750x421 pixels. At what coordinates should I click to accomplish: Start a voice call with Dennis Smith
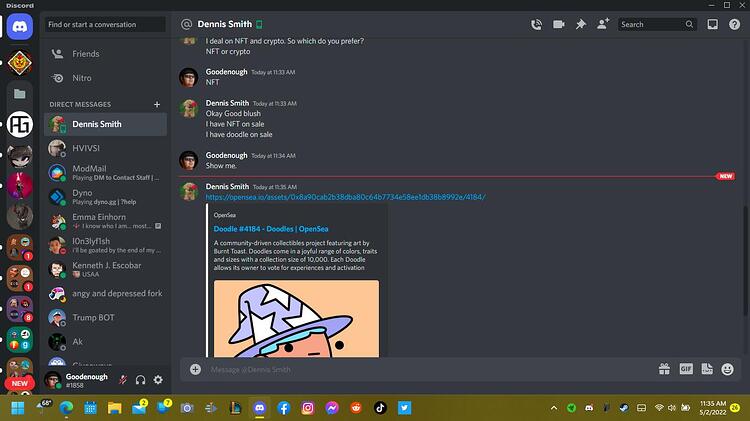click(536, 24)
